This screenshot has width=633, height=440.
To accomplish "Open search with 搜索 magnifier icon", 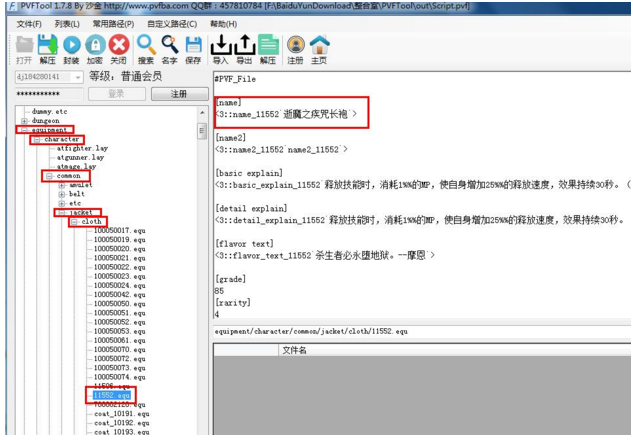I will [x=146, y=46].
